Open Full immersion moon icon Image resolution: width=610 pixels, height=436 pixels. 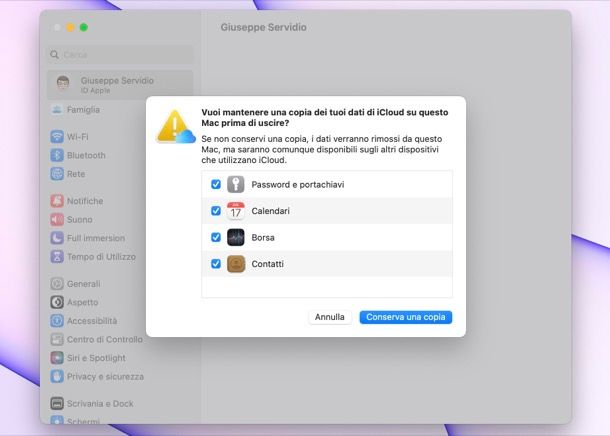coord(57,238)
